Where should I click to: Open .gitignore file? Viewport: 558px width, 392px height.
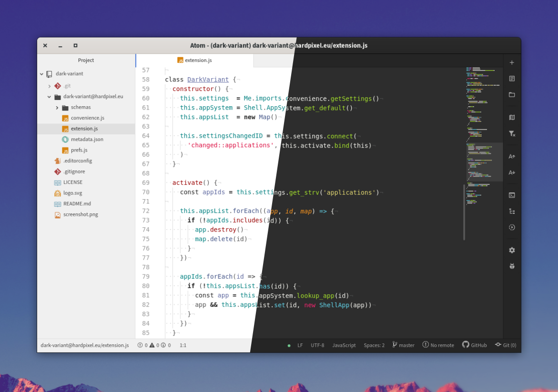click(x=74, y=171)
